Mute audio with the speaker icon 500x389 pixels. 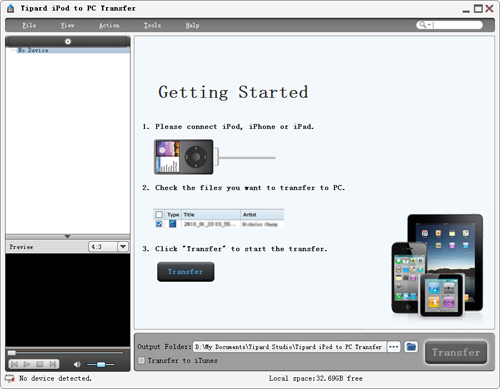77,364
